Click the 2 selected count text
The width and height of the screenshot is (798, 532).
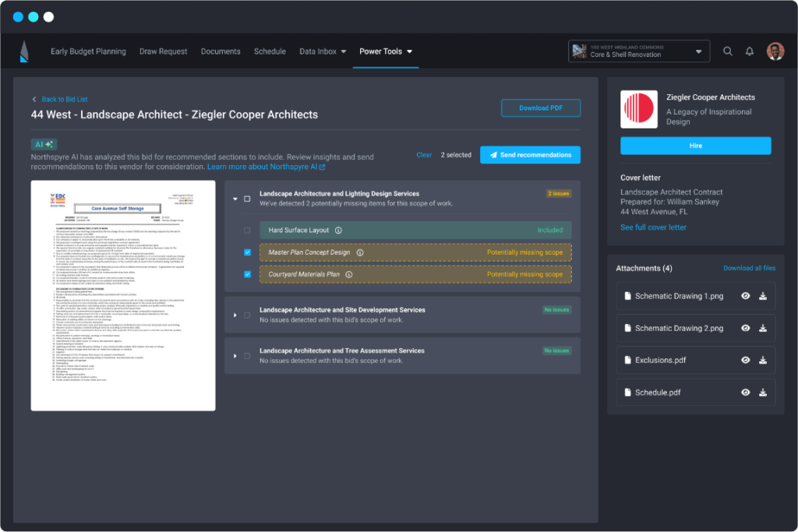tap(456, 155)
